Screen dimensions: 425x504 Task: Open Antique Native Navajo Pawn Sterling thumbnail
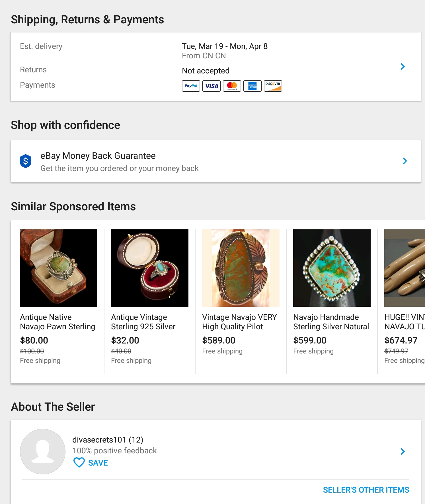[x=59, y=268]
